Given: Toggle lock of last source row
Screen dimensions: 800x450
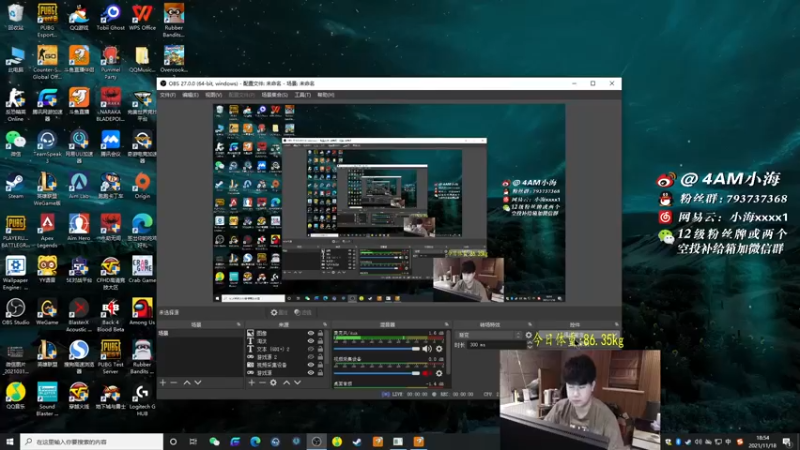Looking at the screenshot, I should click(320, 373).
